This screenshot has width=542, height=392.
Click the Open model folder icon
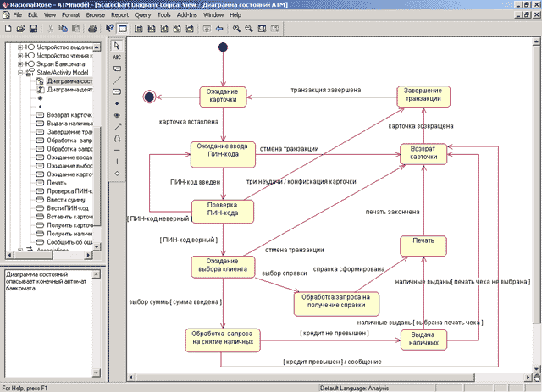pyautogui.click(x=20, y=28)
